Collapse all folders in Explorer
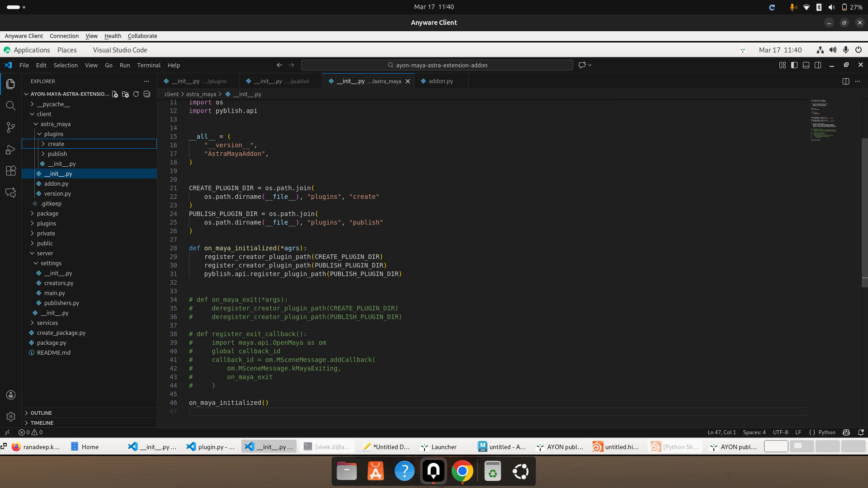The width and height of the screenshot is (868, 488). (147, 94)
